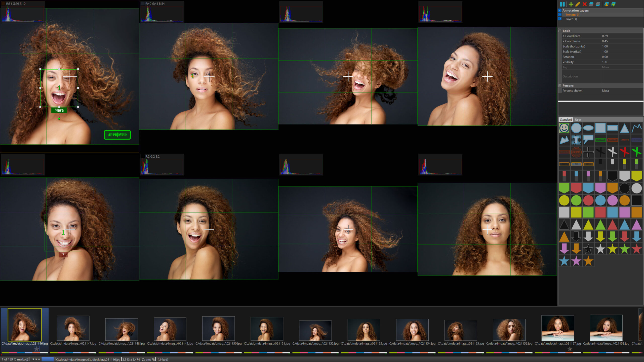Select the Persons (1) layer row

click(573, 15)
